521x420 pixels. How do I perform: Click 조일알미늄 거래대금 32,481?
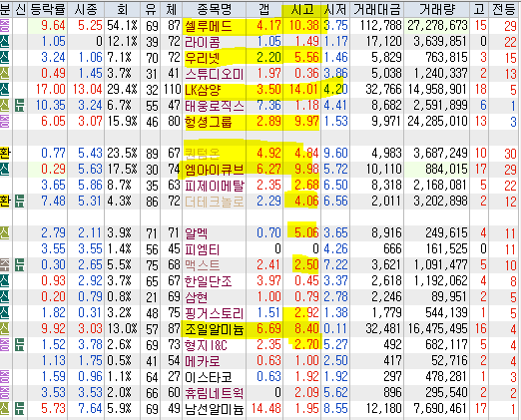(x=383, y=329)
